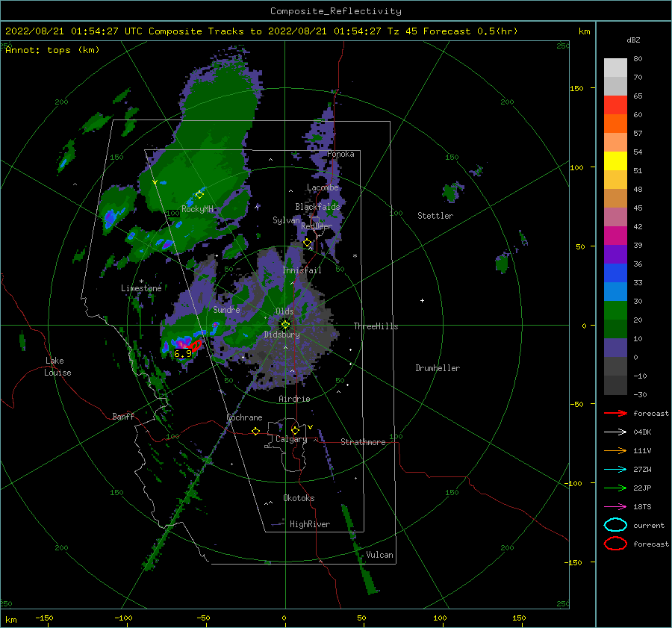Image resolution: width=672 pixels, height=628 pixels.
Task: Click the Airdrie label
Action: (x=294, y=399)
